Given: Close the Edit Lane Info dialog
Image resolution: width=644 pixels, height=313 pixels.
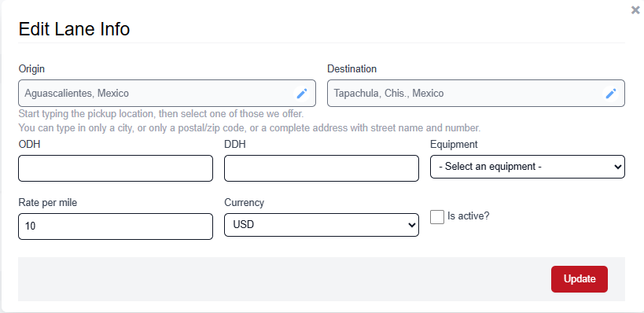Looking at the screenshot, I should coord(635,10).
